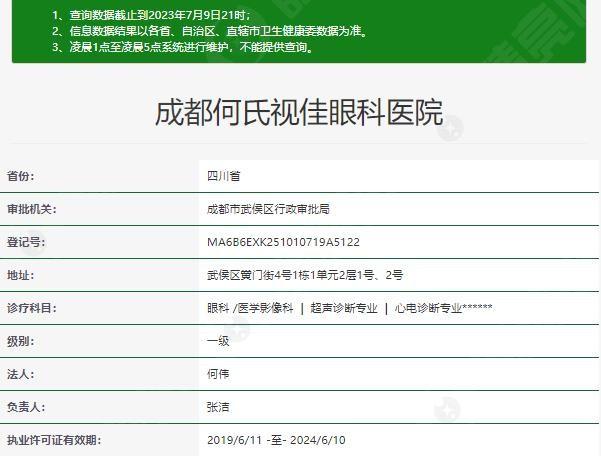Click the hospital title 成都何氏视佳眼科医院

click(x=299, y=112)
